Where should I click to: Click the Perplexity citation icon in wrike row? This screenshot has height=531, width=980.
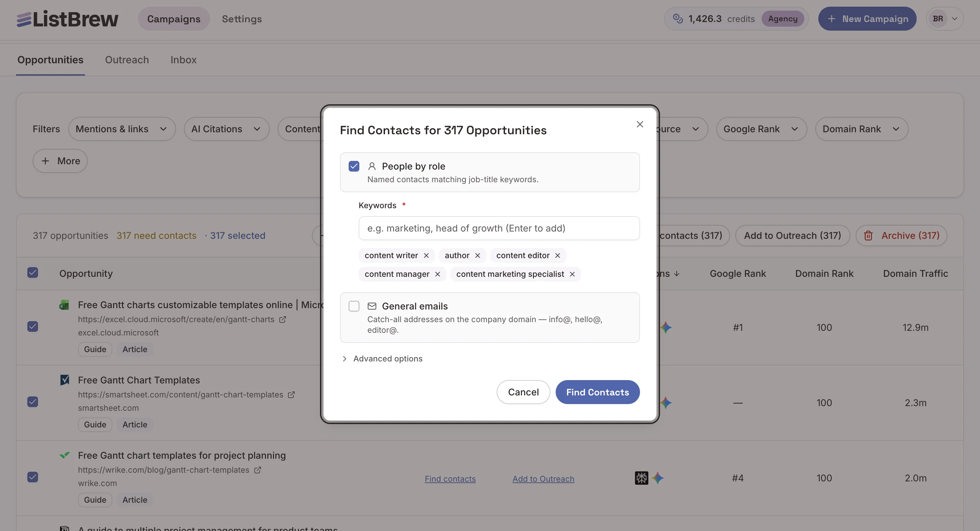click(x=641, y=478)
